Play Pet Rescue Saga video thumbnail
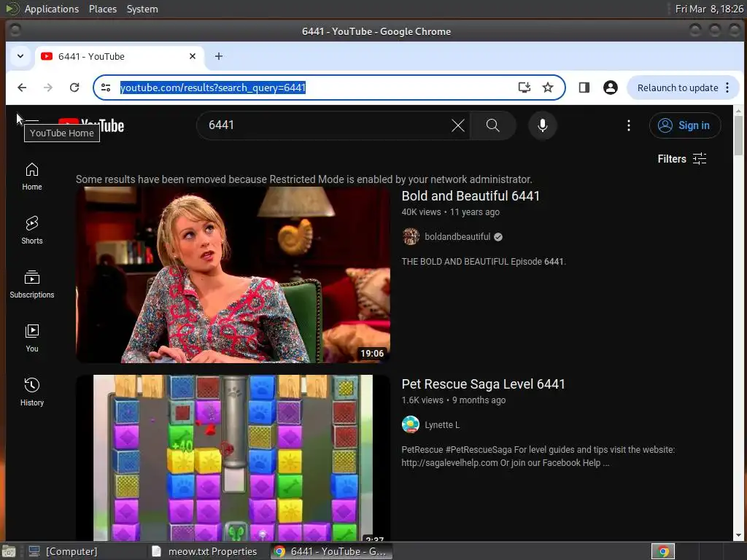This screenshot has width=747, height=560. click(233, 458)
